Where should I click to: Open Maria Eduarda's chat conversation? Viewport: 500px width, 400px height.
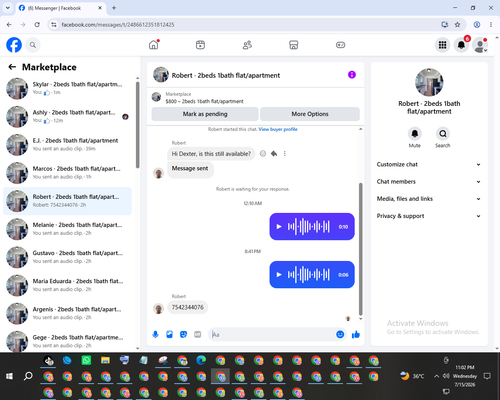pyautogui.click(x=68, y=285)
